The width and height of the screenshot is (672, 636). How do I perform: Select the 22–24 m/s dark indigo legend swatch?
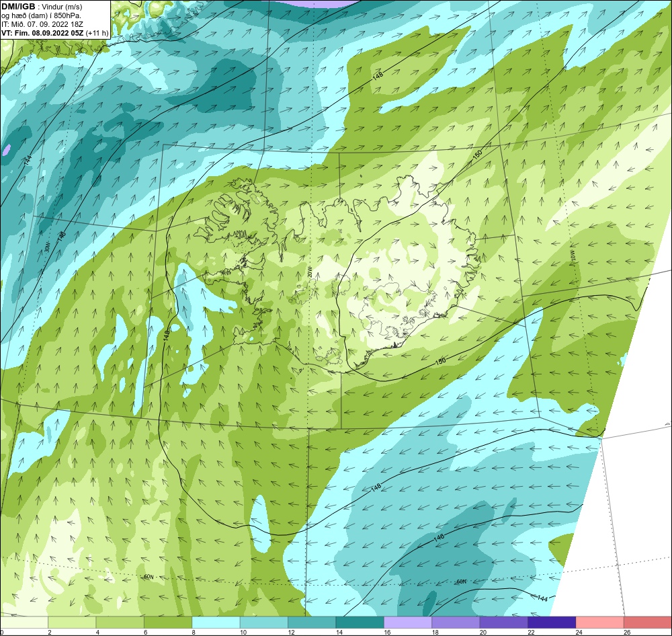click(x=552, y=622)
